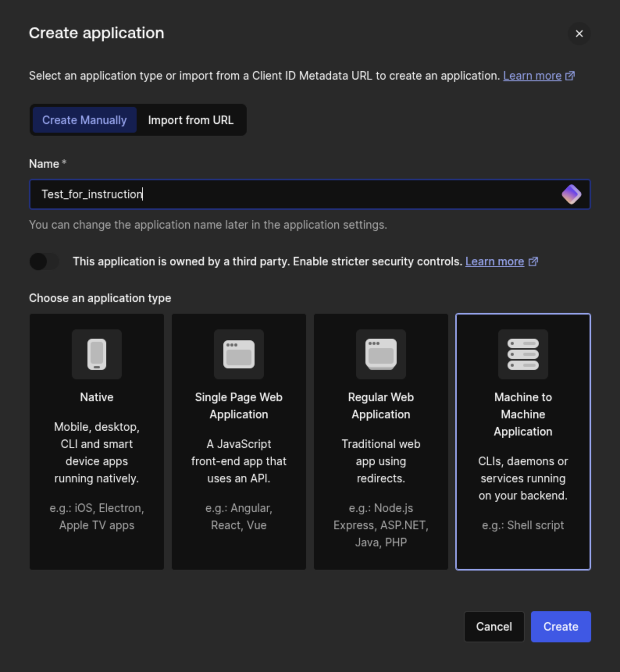Click external link icon after top Learn more
Viewport: 620px width, 672px height.
pos(570,76)
